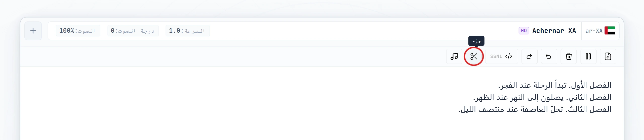Click the trash delete icon
644x140 pixels.
click(569, 56)
